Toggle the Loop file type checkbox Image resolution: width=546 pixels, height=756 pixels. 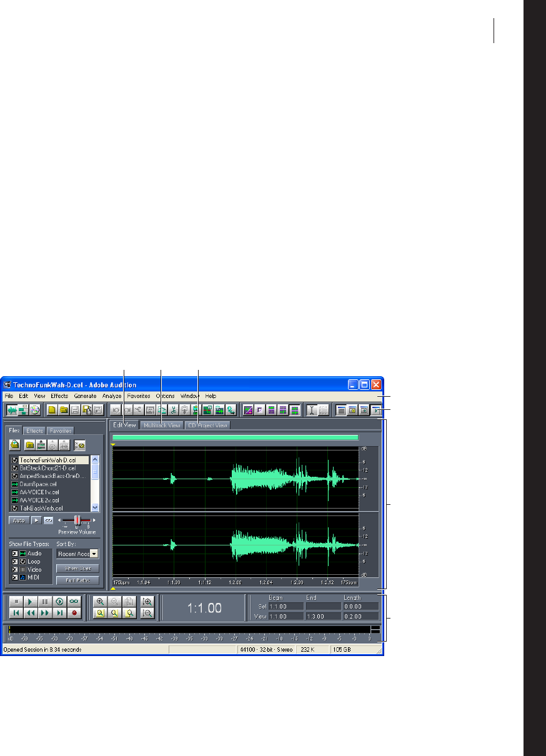click(14, 561)
